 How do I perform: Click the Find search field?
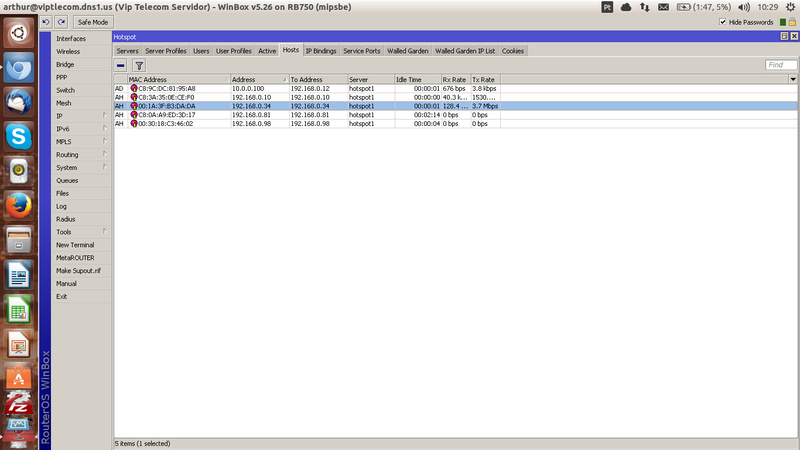coord(781,65)
